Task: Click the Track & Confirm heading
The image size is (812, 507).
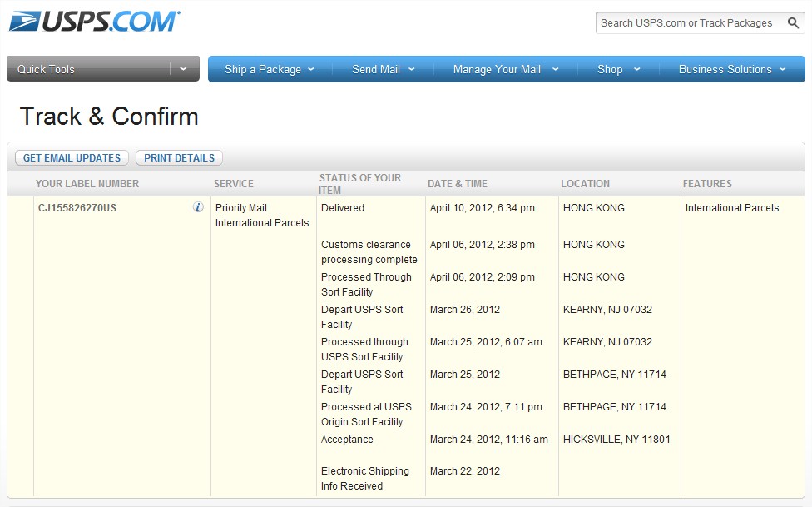Action: click(109, 116)
